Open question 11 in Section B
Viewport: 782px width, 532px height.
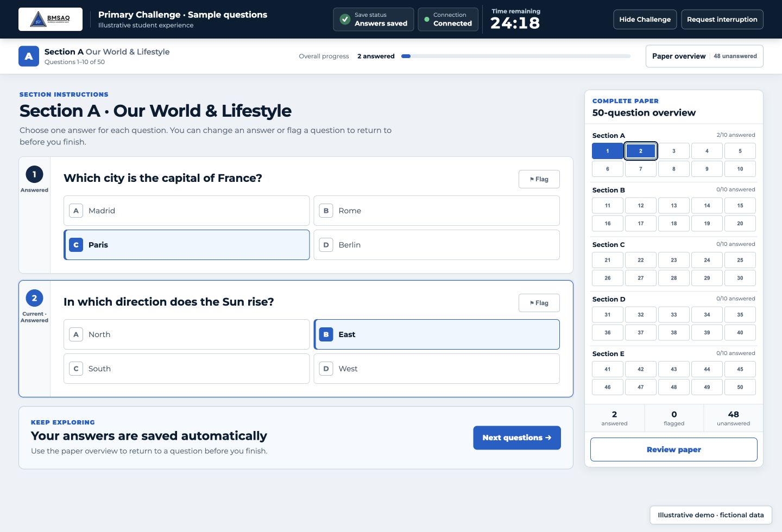608,206
